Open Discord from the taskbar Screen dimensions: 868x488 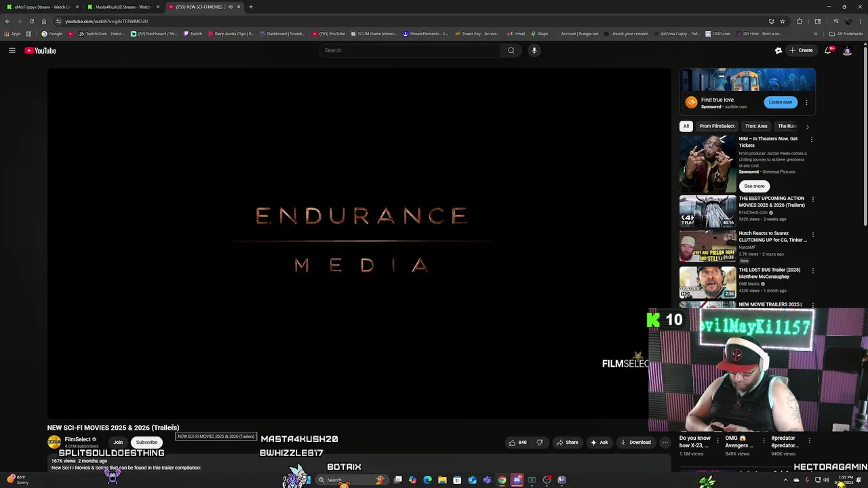517,480
